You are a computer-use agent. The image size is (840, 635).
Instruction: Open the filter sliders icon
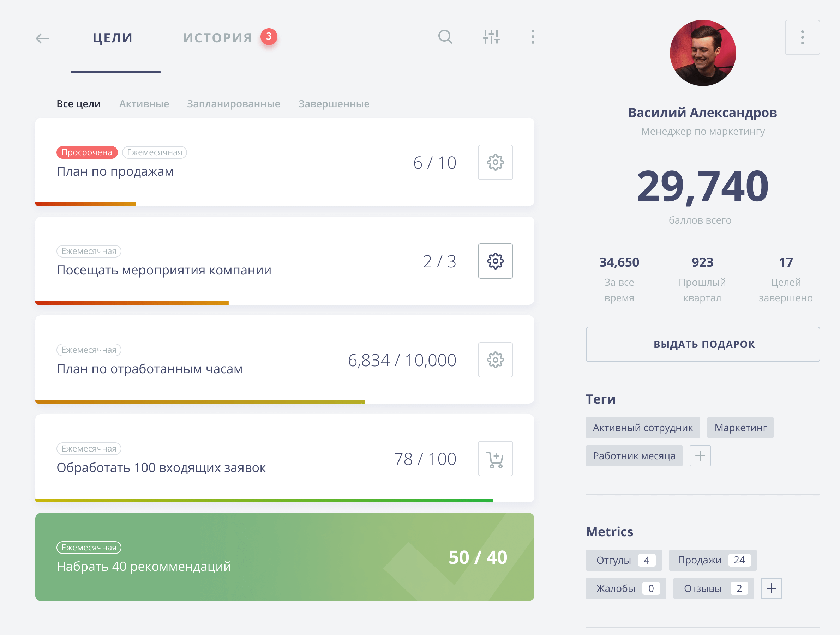[491, 37]
